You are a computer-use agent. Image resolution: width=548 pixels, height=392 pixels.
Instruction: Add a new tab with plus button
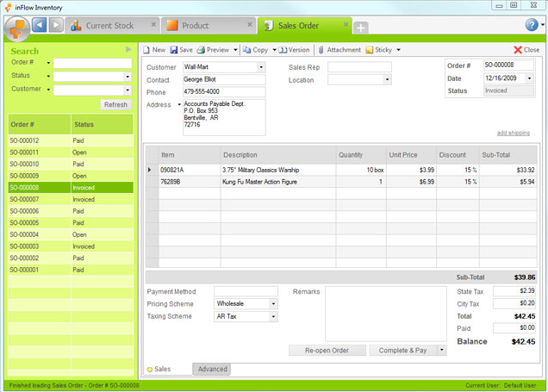pyautogui.click(x=361, y=28)
